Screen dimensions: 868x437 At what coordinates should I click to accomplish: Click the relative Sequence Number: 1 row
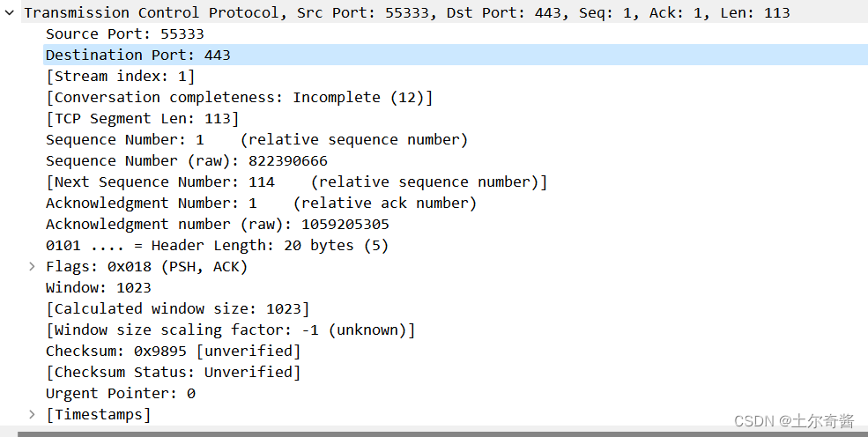pos(256,139)
